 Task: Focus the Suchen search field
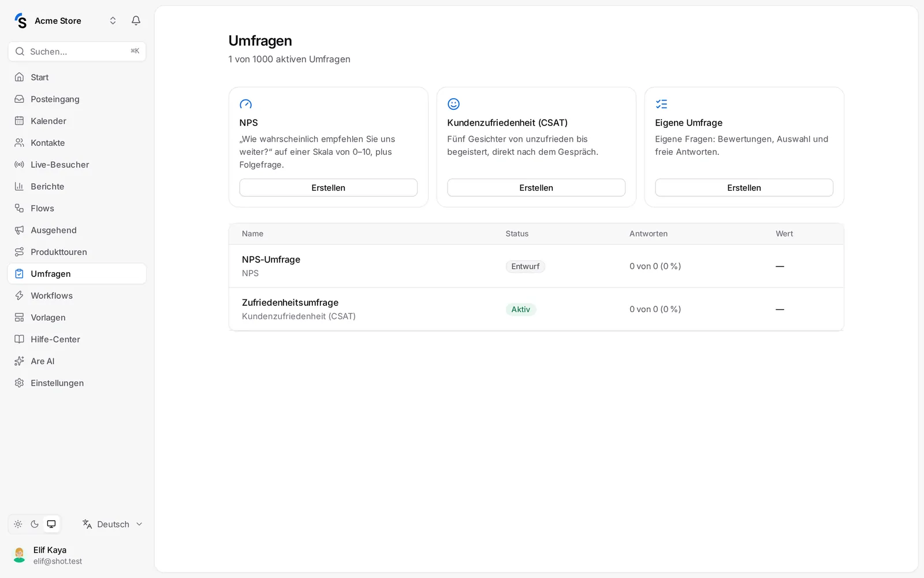pyautogui.click(x=77, y=51)
